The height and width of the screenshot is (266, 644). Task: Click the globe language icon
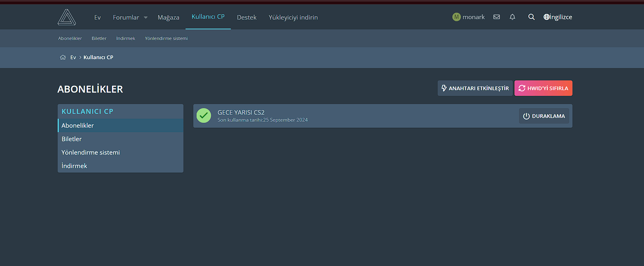point(546,17)
